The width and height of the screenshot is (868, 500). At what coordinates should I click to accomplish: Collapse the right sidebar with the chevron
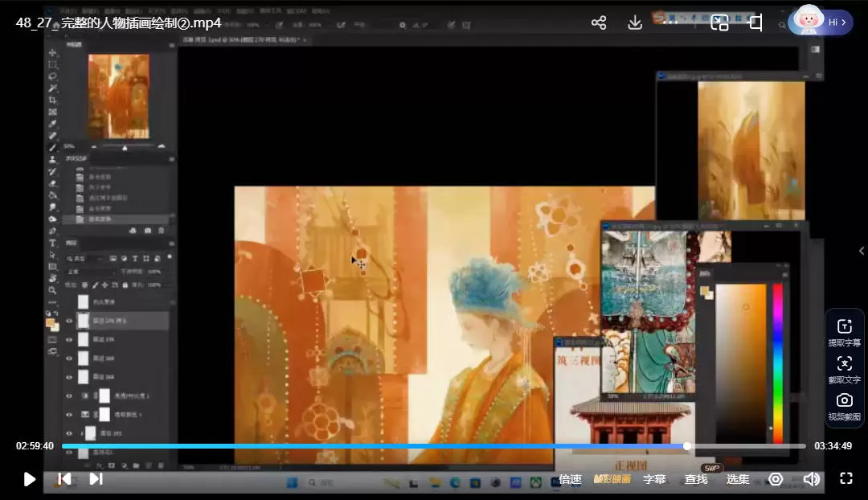862,251
